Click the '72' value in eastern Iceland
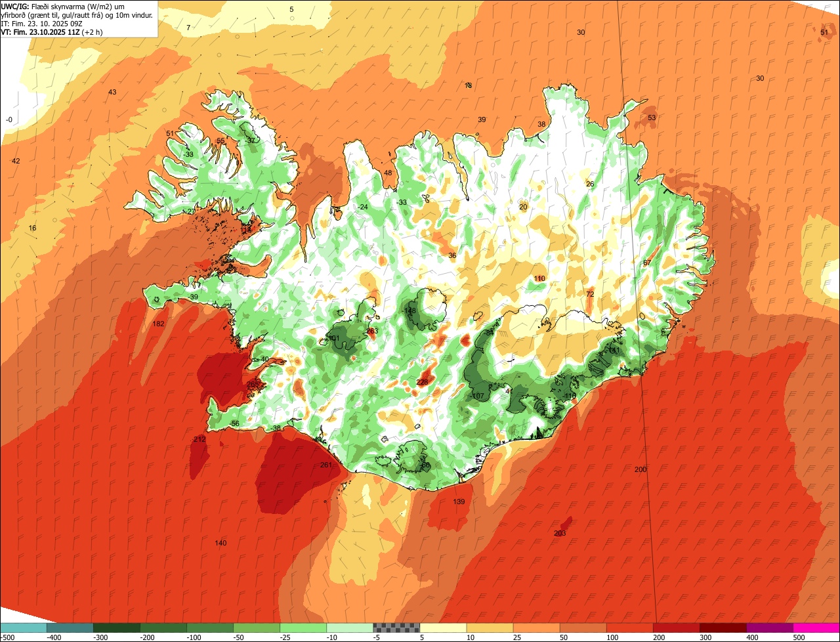The image size is (840, 642). pos(589,294)
